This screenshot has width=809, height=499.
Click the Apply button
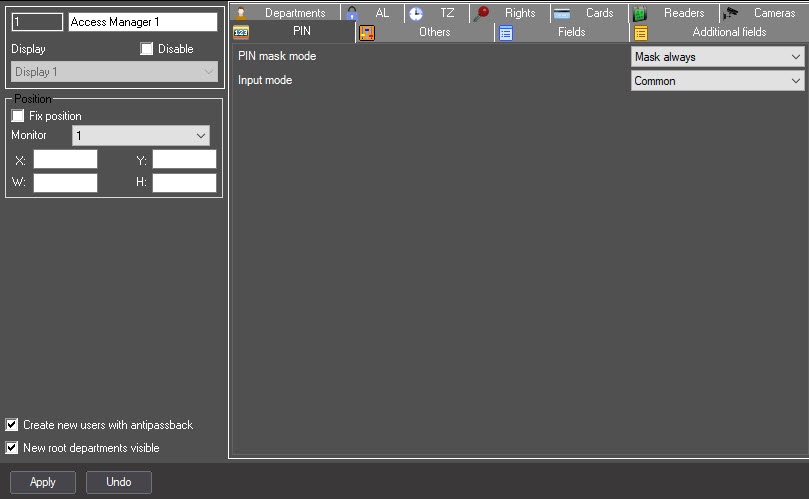(43, 482)
